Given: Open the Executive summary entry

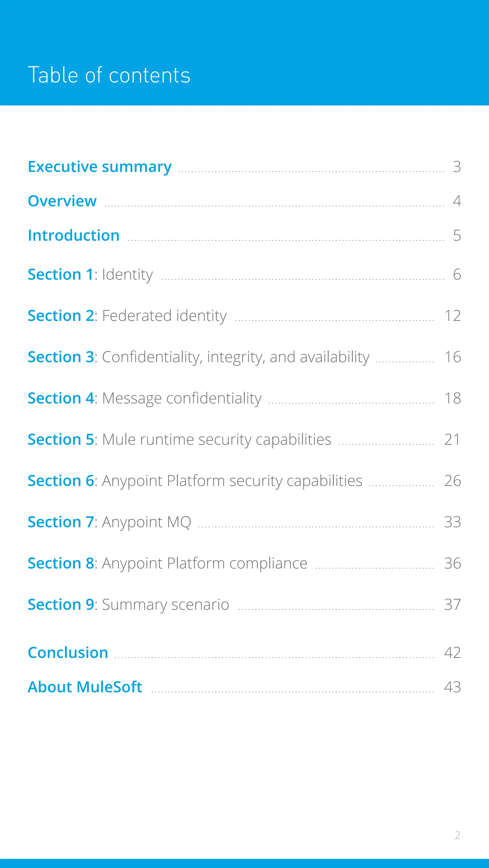Looking at the screenshot, I should click(100, 167).
